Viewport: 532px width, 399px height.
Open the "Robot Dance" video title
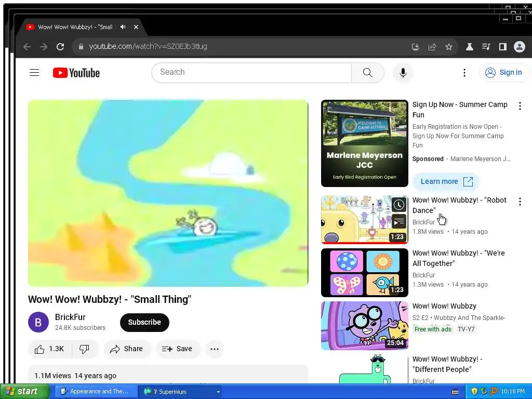pyautogui.click(x=459, y=205)
